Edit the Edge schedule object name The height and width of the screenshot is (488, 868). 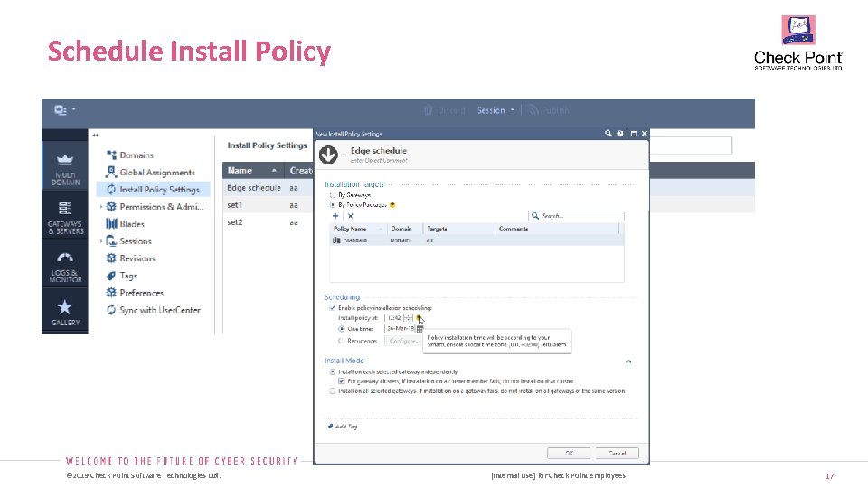(x=379, y=151)
